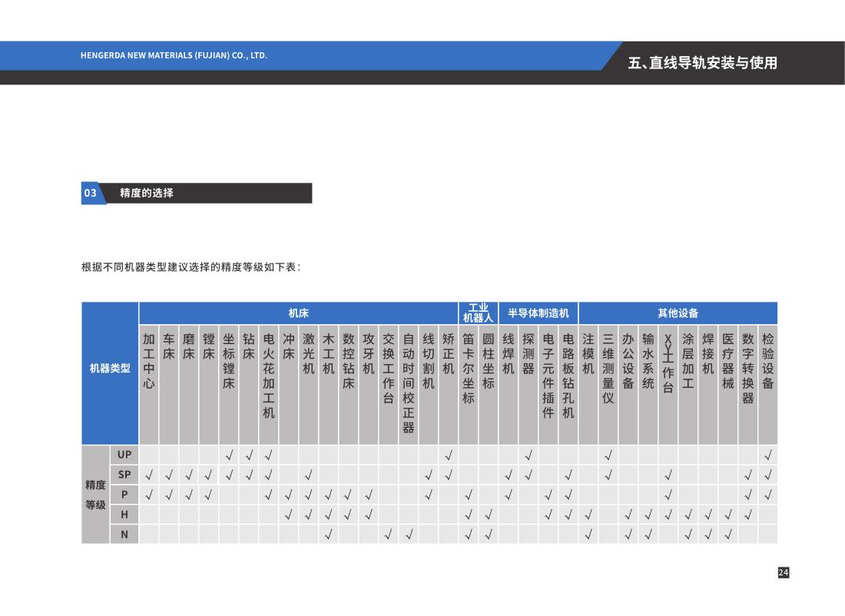
Task: Click the UP precision level label
Action: tap(124, 455)
